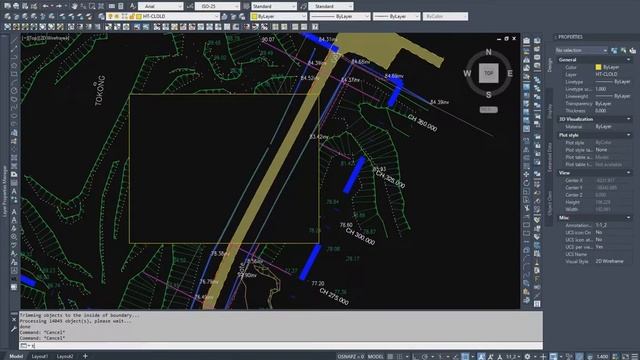Add a new layout with plus button
The width and height of the screenshot is (640, 360).
85,356
